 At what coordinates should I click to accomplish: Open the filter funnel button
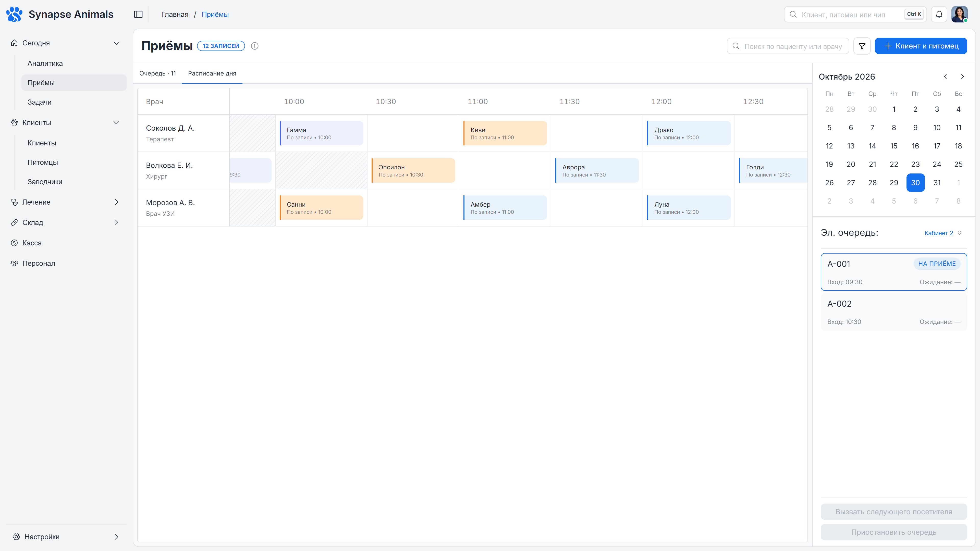pos(862,46)
